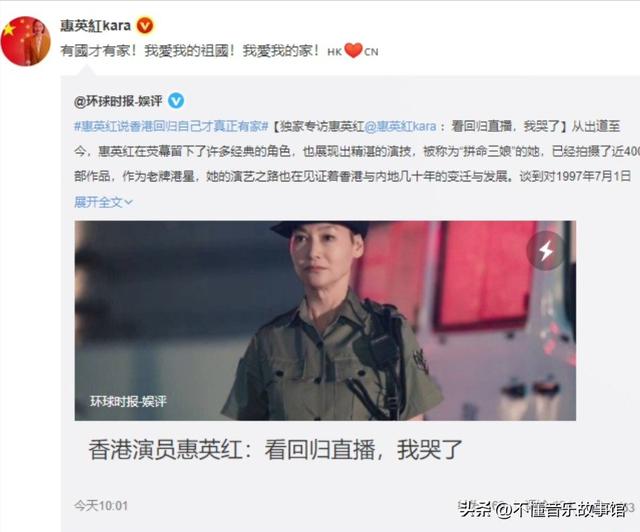This screenshot has height=532, width=640.
Task: Click the CN text after the heart
Action: (371, 52)
